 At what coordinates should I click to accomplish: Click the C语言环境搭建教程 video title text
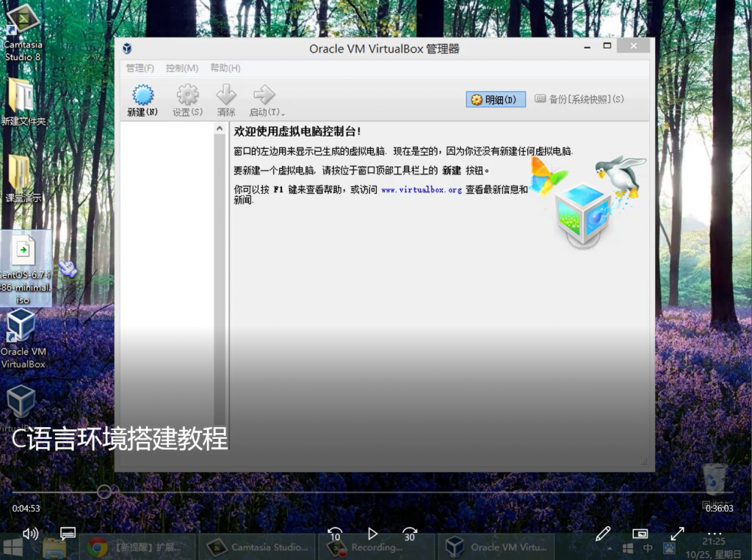[x=120, y=438]
